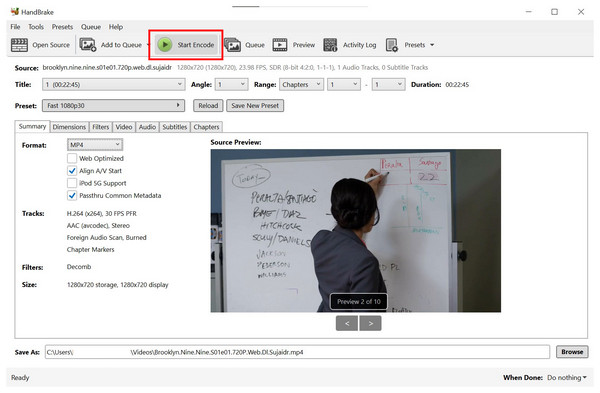The image size is (600, 393).
Task: Click the Chapter Markers text
Action: [x=90, y=249]
